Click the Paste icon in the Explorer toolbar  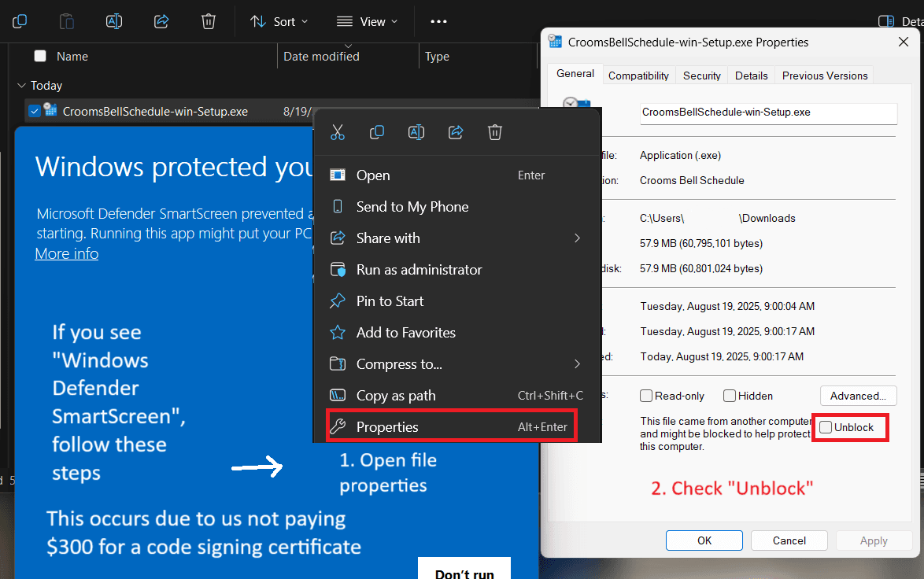[x=67, y=21]
